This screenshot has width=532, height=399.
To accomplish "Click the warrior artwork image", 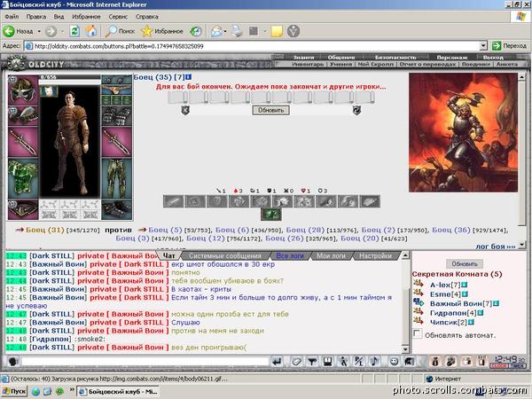I will click(x=463, y=133).
